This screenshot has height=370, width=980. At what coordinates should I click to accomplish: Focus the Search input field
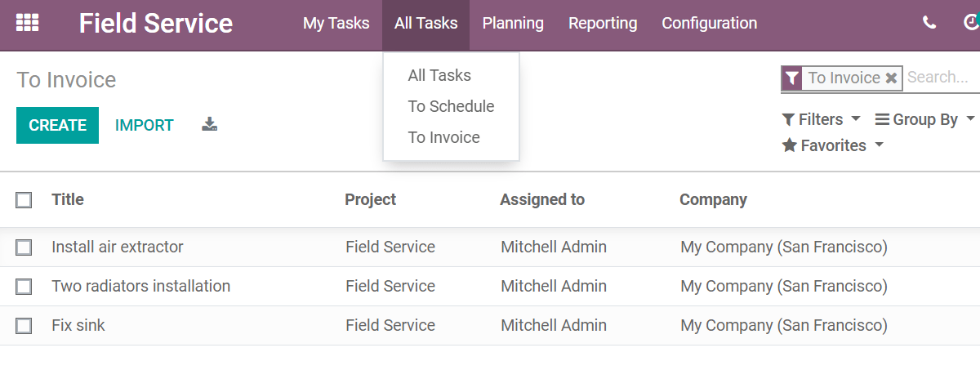click(x=939, y=78)
